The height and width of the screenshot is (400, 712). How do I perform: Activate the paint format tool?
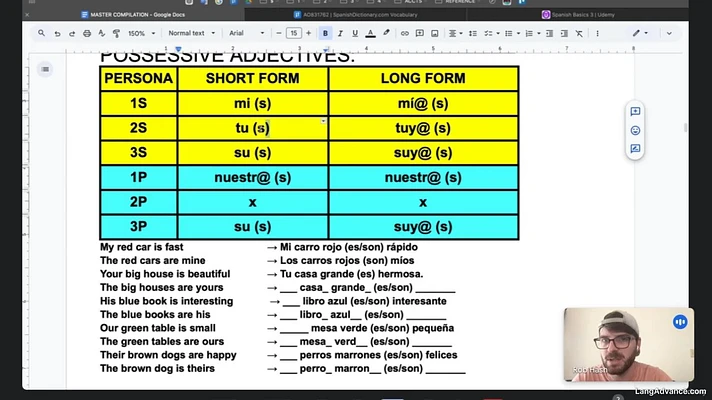click(116, 33)
